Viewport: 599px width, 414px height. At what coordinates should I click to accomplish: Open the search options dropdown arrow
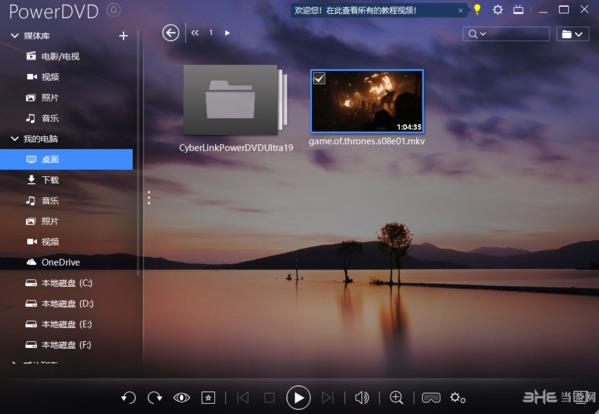click(482, 34)
